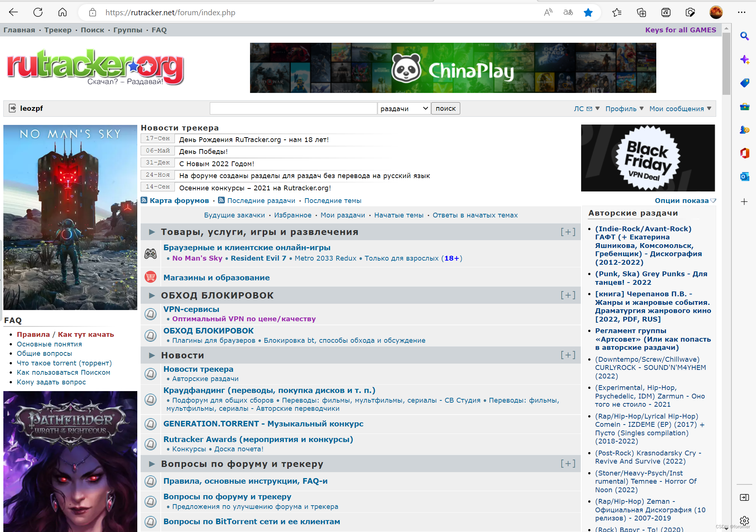Open Edge sidebar Copilot sparkle icon
The width and height of the screenshot is (756, 532).
(744, 59)
